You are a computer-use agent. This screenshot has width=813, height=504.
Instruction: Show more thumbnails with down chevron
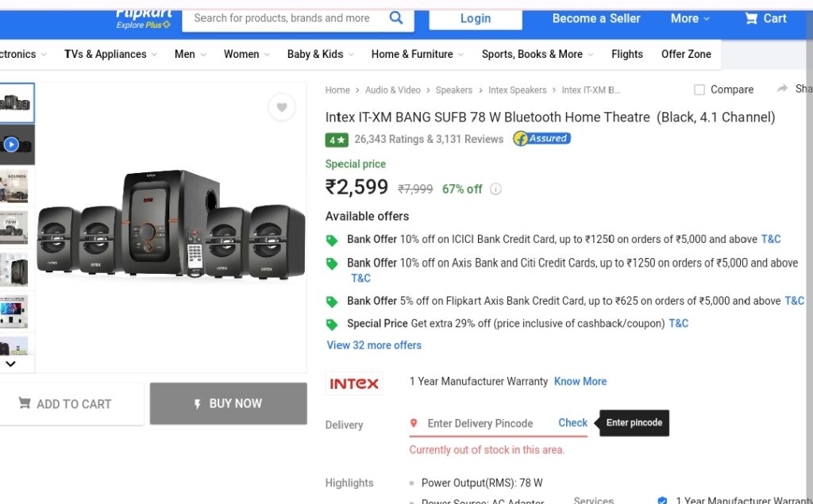[x=11, y=364]
